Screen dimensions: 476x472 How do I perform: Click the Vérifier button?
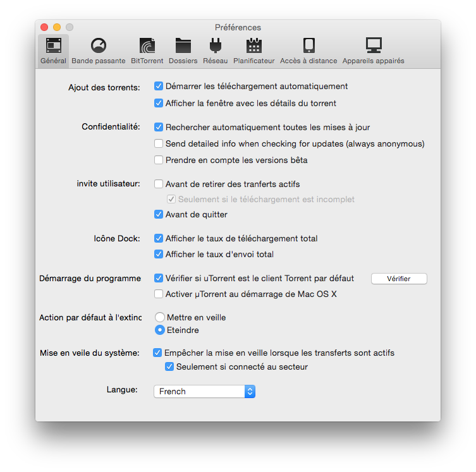tap(399, 279)
